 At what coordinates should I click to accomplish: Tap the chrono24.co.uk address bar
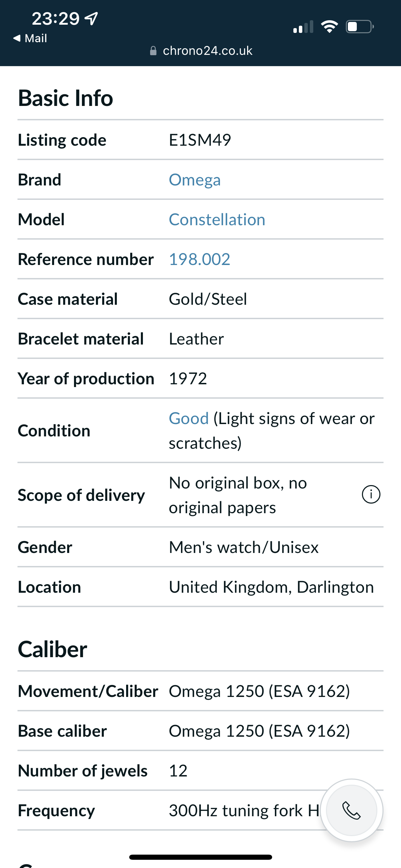tap(207, 51)
